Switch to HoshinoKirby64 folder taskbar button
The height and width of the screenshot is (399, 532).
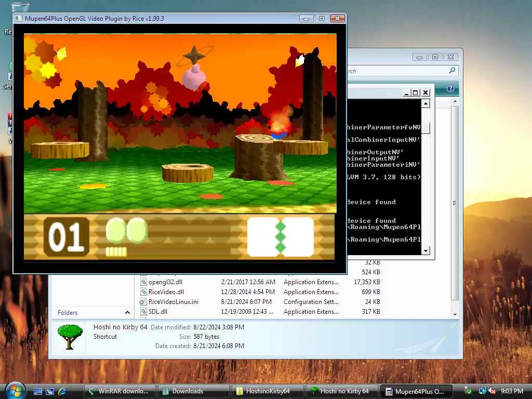coord(268,391)
